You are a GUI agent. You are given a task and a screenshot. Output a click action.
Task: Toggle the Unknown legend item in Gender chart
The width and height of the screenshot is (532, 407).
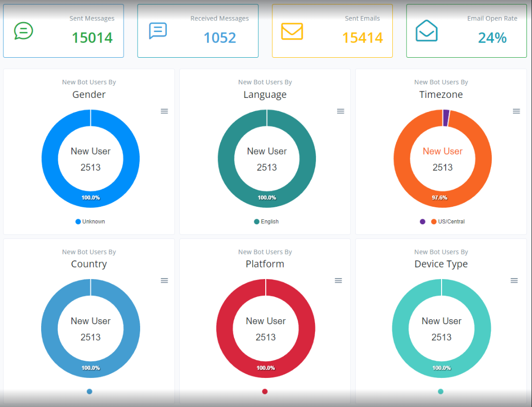coord(90,221)
